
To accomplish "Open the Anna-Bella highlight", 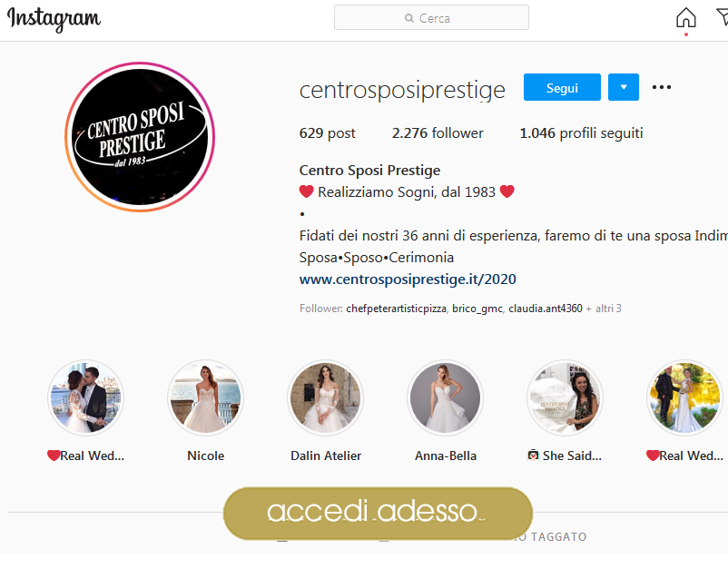I will pos(446,397).
